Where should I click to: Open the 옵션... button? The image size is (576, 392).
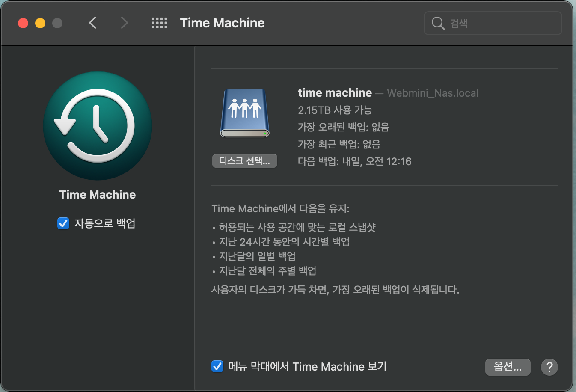(x=508, y=367)
